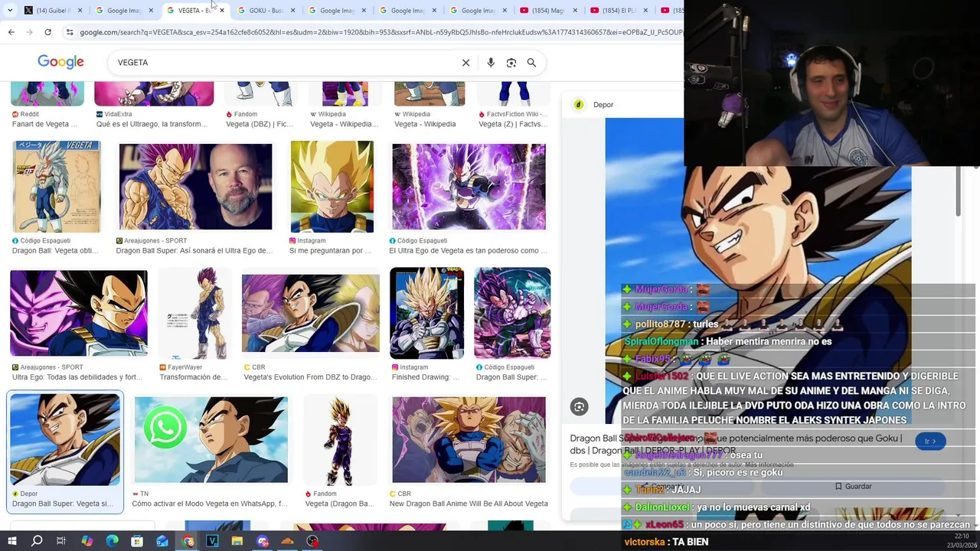The image size is (980, 551).
Task: Select the highlighted Depor Vegeta thumbnail
Action: coord(65,440)
